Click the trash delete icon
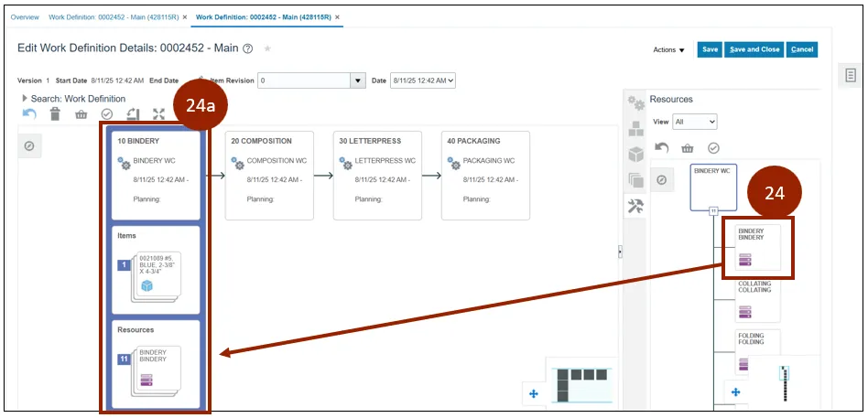Viewport: 868px width, 418px height. (x=55, y=114)
